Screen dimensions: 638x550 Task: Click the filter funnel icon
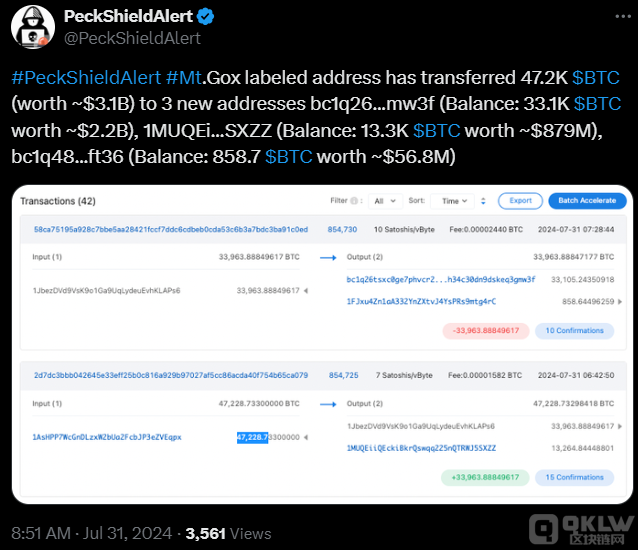tap(350, 200)
